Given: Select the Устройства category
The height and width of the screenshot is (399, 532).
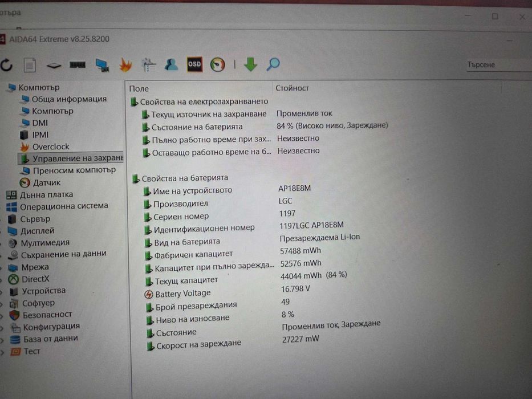Looking at the screenshot, I should 38,291.
